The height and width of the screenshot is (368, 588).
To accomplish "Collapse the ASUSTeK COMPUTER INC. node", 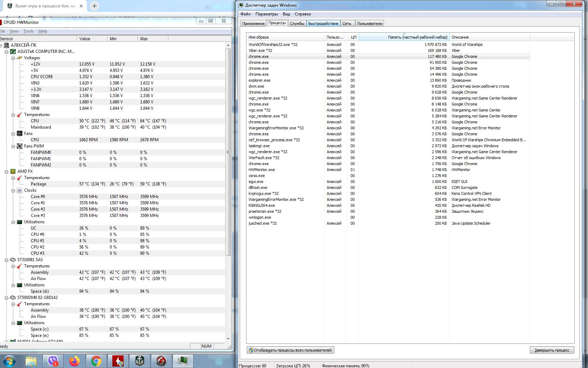I will pyautogui.click(x=6, y=52).
